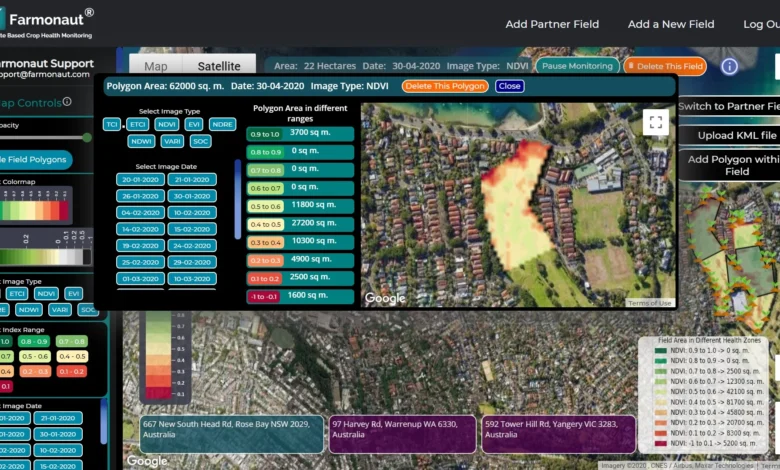
Task: Close the polygon details popup
Action: [510, 86]
